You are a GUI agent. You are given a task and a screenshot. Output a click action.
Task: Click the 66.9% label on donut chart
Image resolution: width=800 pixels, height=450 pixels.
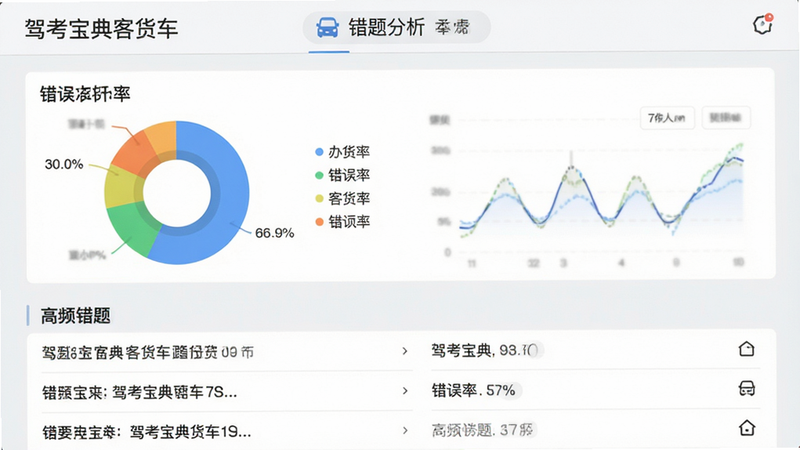274,233
